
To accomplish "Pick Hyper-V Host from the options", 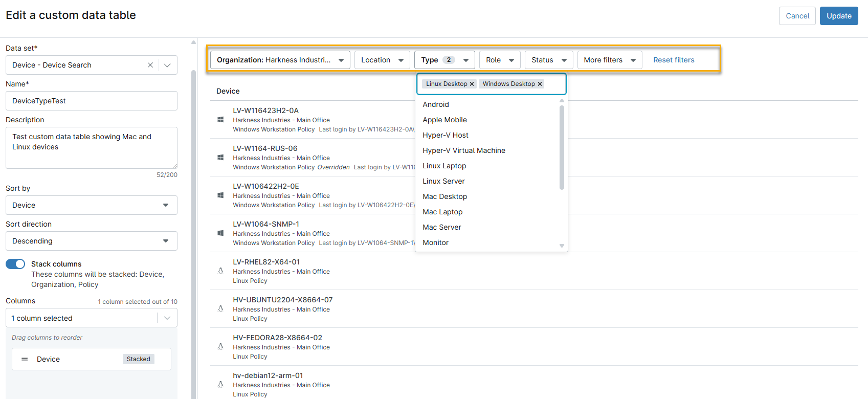I will click(x=445, y=135).
